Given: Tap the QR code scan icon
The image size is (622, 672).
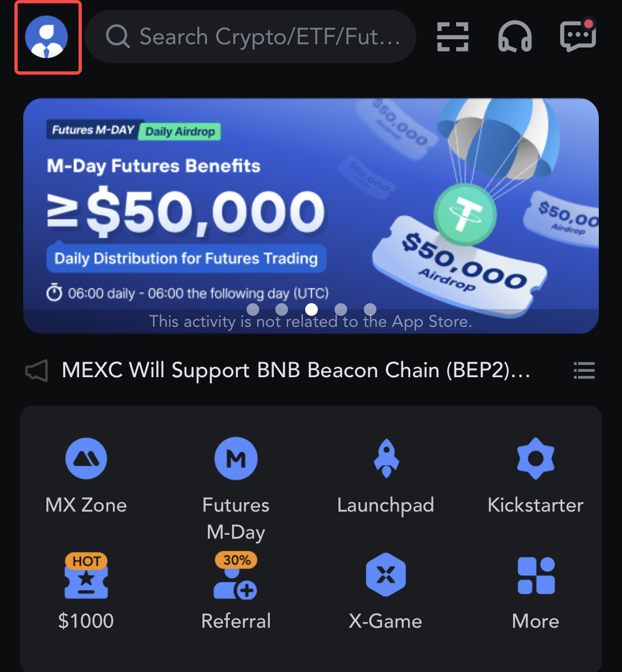Looking at the screenshot, I should pos(453,37).
